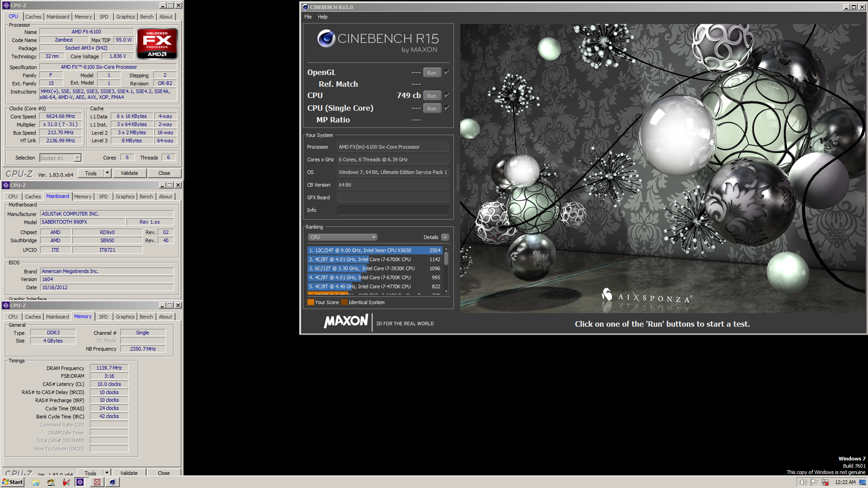
Task: Open Action Center flag in system tray
Action: tap(814, 482)
